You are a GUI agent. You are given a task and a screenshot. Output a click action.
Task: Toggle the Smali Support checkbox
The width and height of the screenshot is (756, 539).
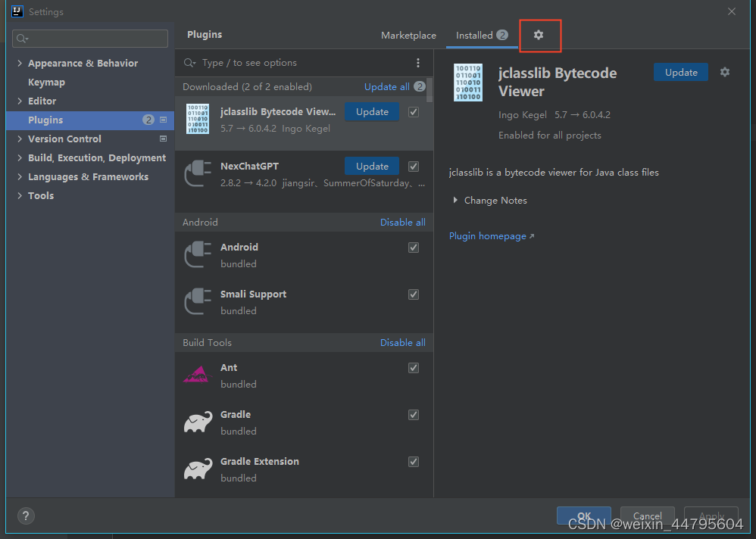pyautogui.click(x=414, y=294)
